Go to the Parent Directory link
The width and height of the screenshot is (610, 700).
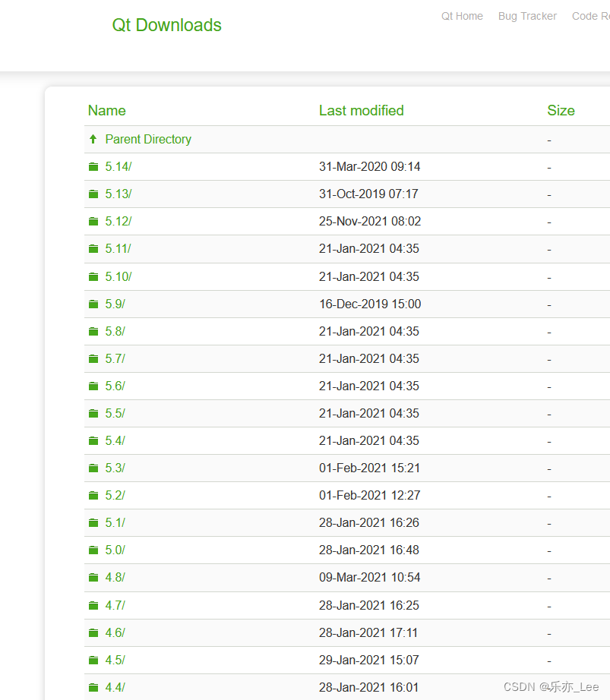click(x=148, y=139)
